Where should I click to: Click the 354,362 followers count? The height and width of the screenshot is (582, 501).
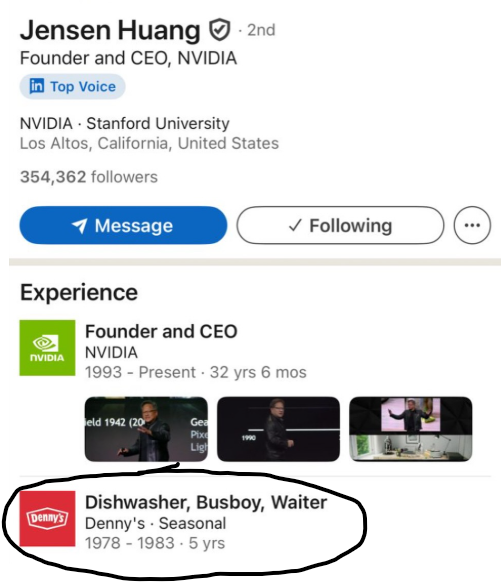(89, 177)
